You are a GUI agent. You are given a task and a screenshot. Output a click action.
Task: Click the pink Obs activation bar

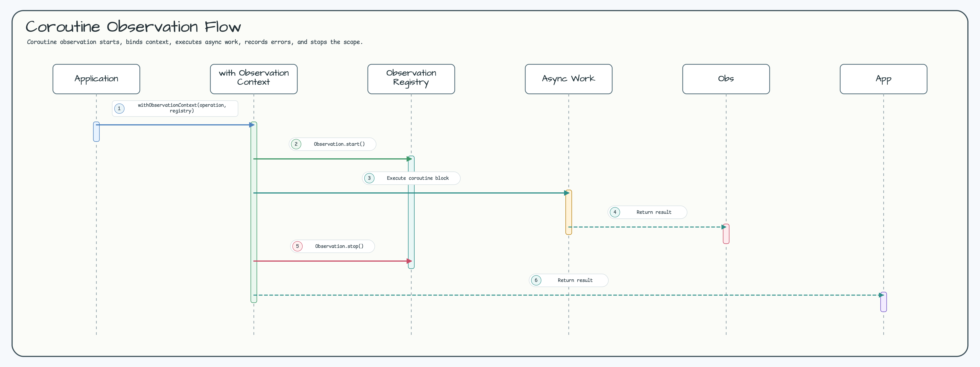pyautogui.click(x=726, y=234)
